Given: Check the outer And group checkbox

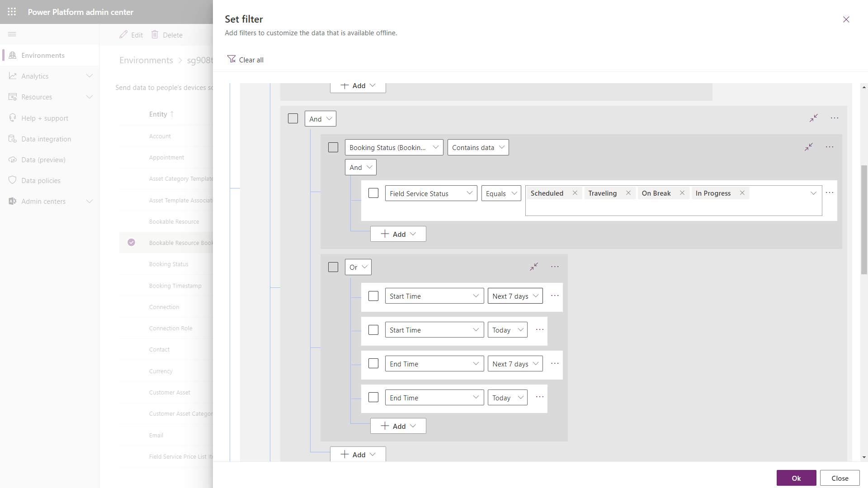Looking at the screenshot, I should tap(293, 118).
